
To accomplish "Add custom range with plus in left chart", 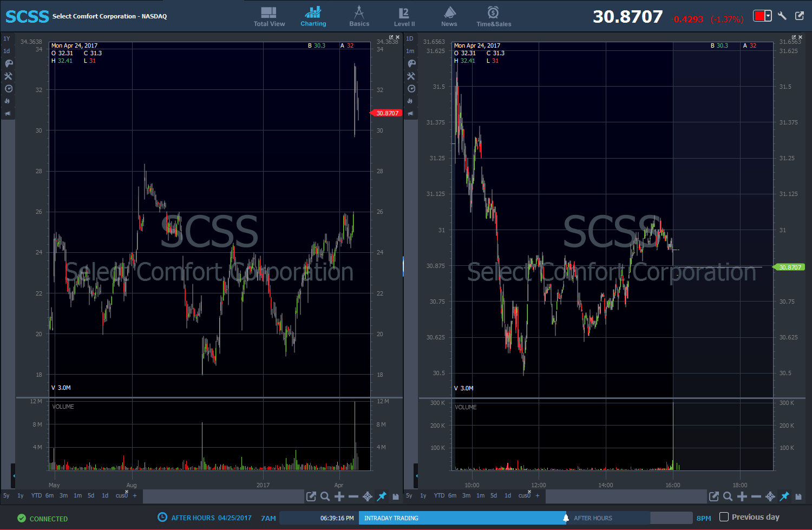I will (135, 495).
